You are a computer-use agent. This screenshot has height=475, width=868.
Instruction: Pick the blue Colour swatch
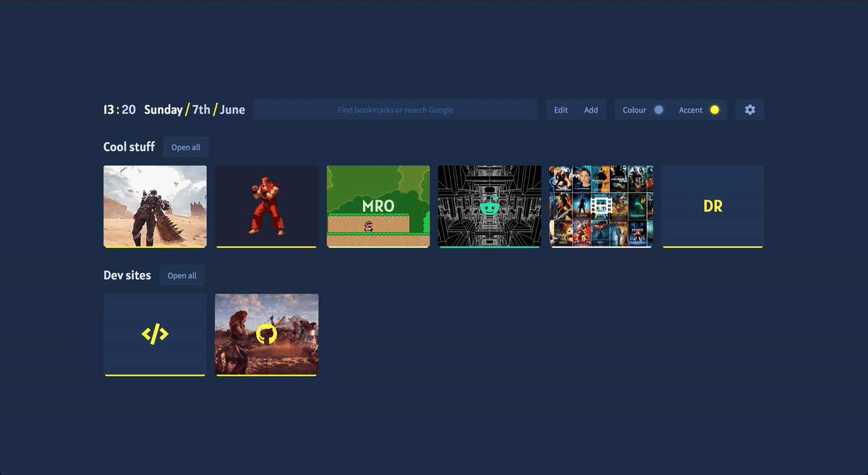(658, 110)
